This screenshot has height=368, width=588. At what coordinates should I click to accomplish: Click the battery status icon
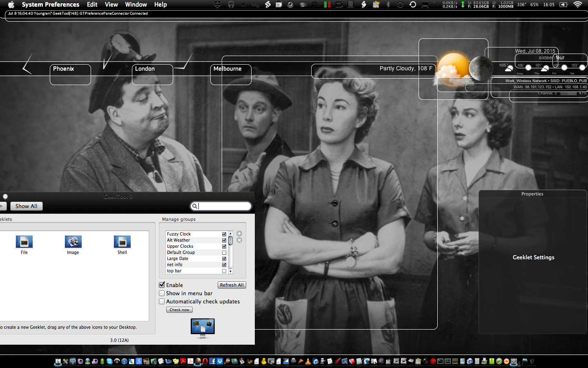pyautogui.click(x=563, y=4)
